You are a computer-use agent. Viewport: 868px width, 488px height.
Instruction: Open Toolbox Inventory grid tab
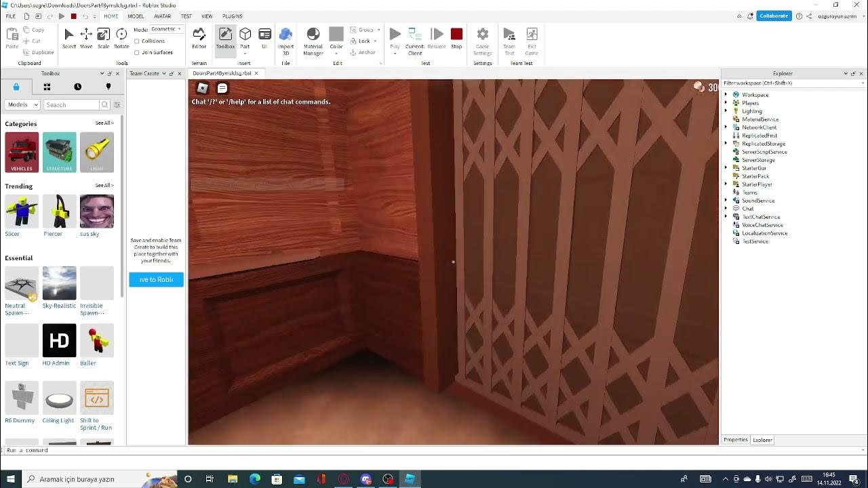[47, 87]
